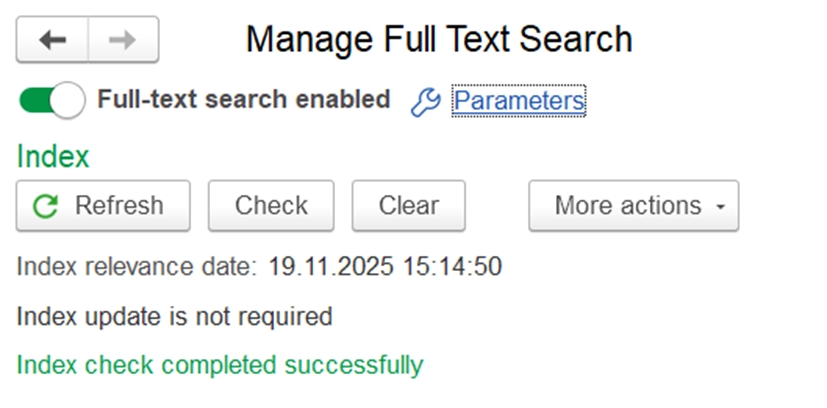This screenshot has width=827, height=408.
Task: Click "Index update is not required" status
Action: (174, 317)
